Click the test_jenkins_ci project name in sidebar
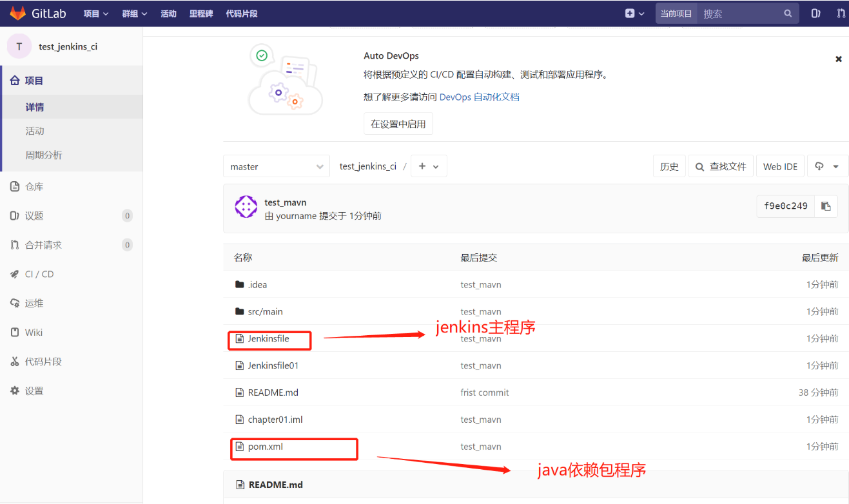Viewport: 849px width, 504px height. click(68, 46)
